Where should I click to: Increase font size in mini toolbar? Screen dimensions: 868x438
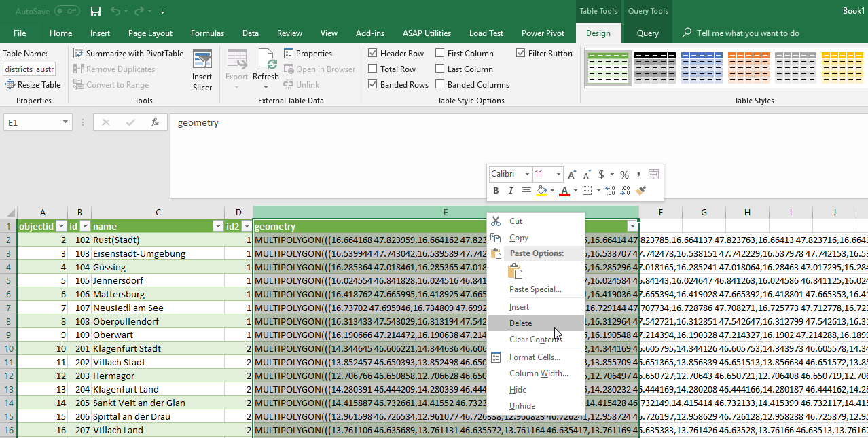pos(573,175)
